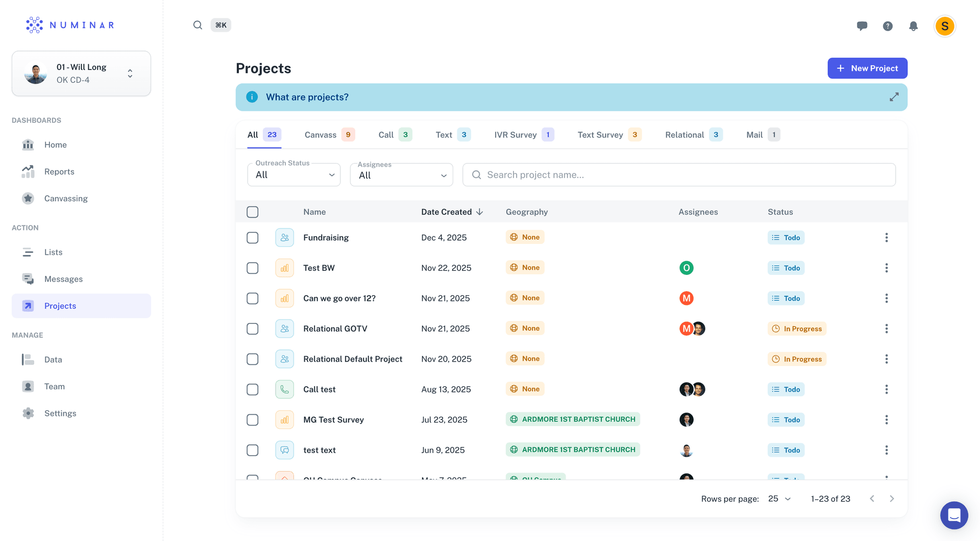Open the Outreach Status dropdown

(x=294, y=175)
